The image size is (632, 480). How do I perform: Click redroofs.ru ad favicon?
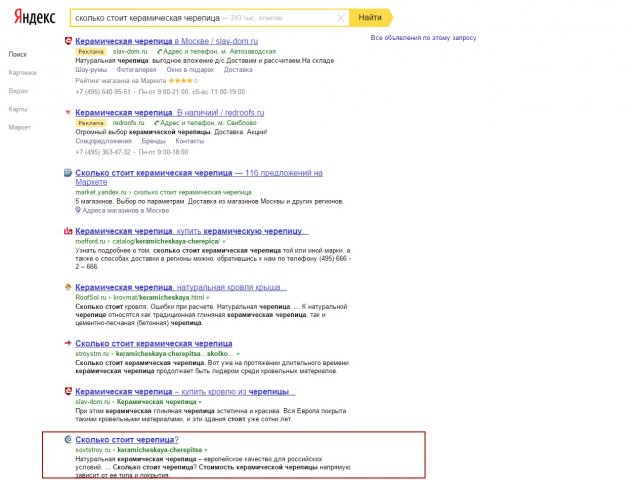pos(68,112)
